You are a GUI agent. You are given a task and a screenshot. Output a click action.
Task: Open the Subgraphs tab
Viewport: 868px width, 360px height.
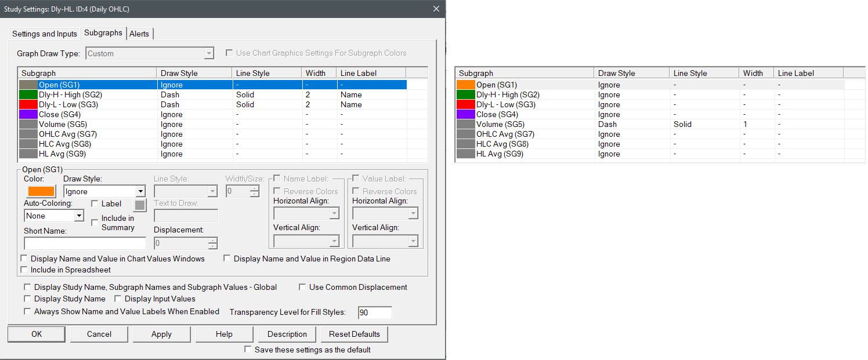pyautogui.click(x=103, y=32)
